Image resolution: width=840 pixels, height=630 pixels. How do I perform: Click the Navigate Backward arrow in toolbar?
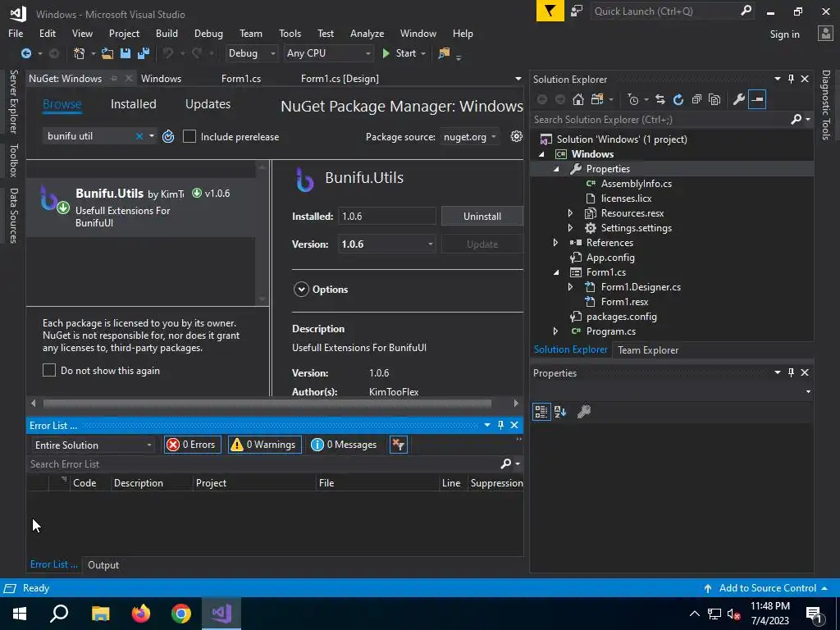click(25, 53)
